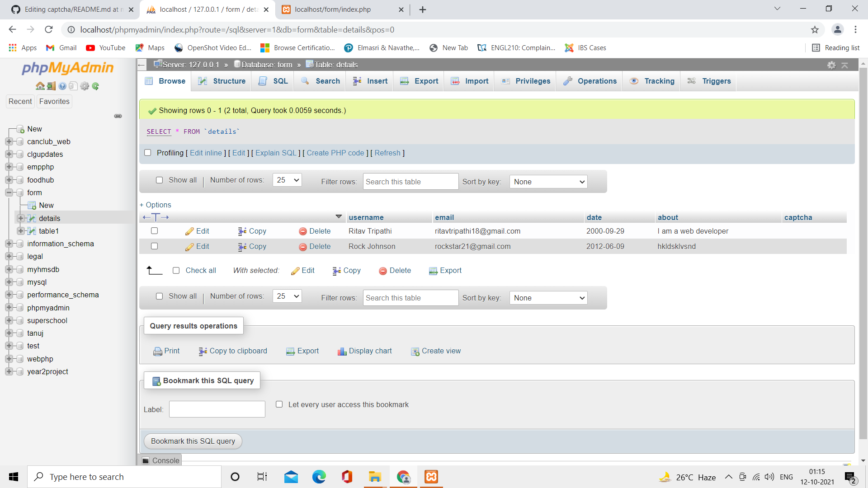Open navigation panel settings gear icon

tap(85, 86)
